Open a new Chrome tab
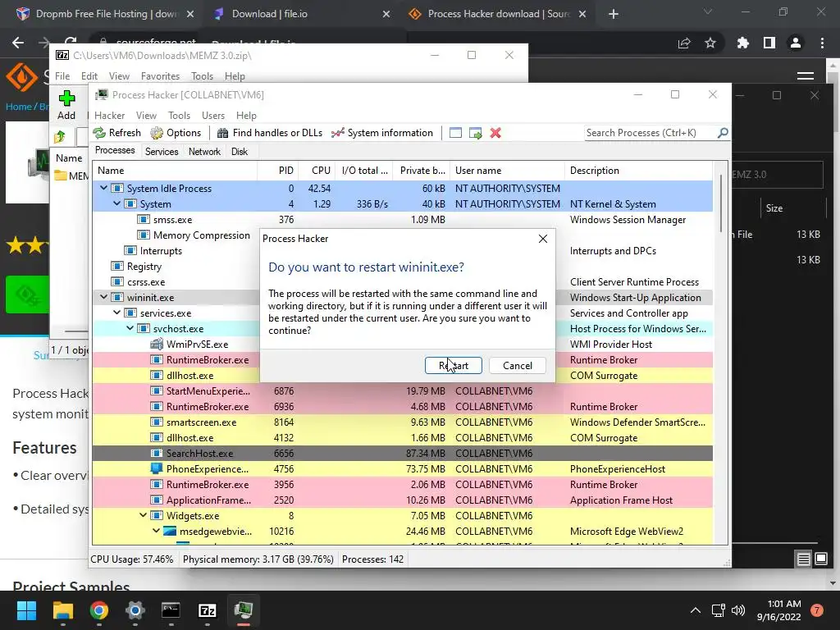840x630 pixels. [614, 15]
